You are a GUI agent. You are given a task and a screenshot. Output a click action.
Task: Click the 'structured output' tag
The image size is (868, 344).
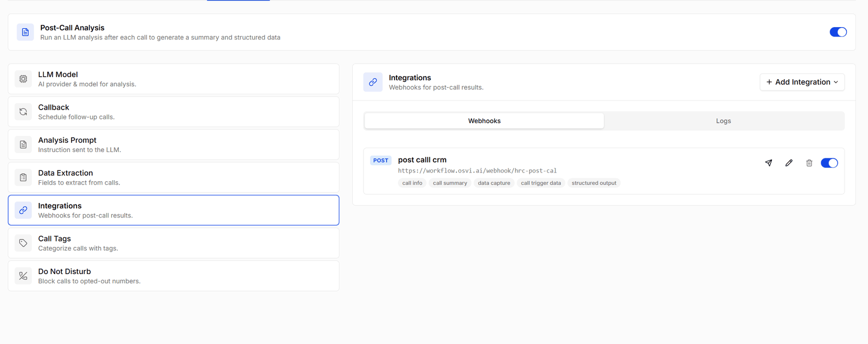594,183
